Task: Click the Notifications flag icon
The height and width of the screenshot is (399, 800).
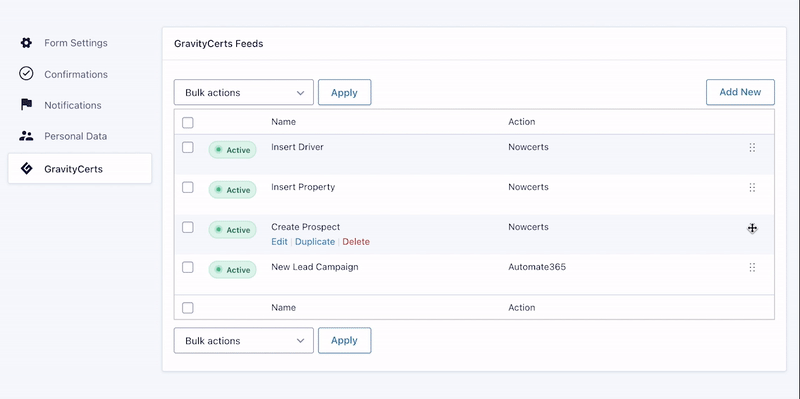Action: [26, 105]
